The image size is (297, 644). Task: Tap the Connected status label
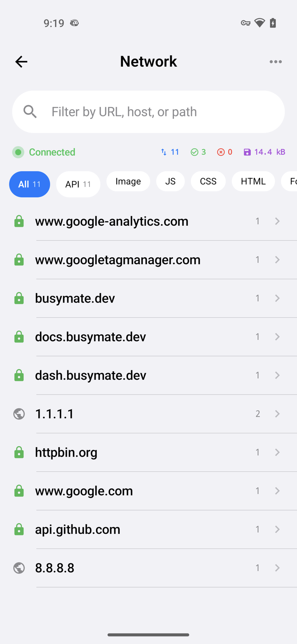[x=52, y=152]
